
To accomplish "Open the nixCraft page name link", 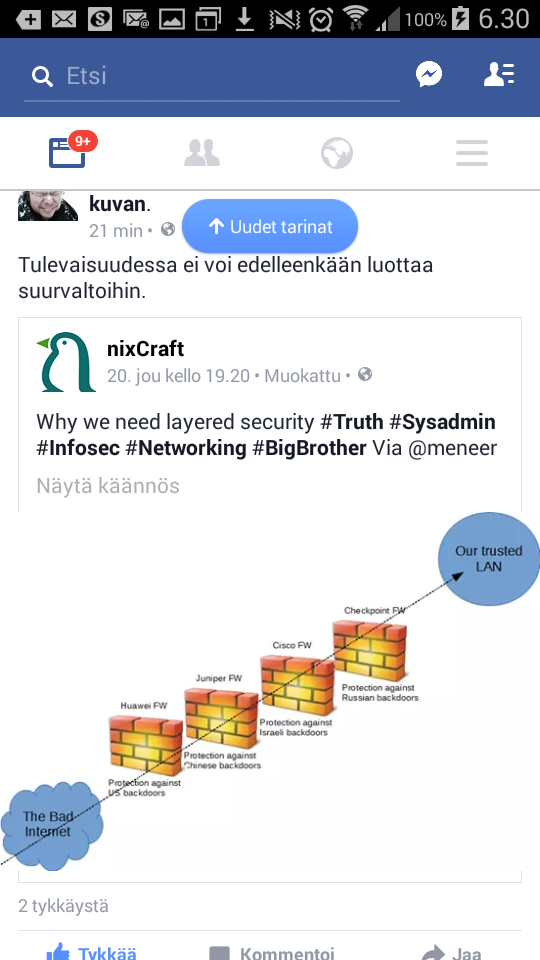I will [x=146, y=349].
